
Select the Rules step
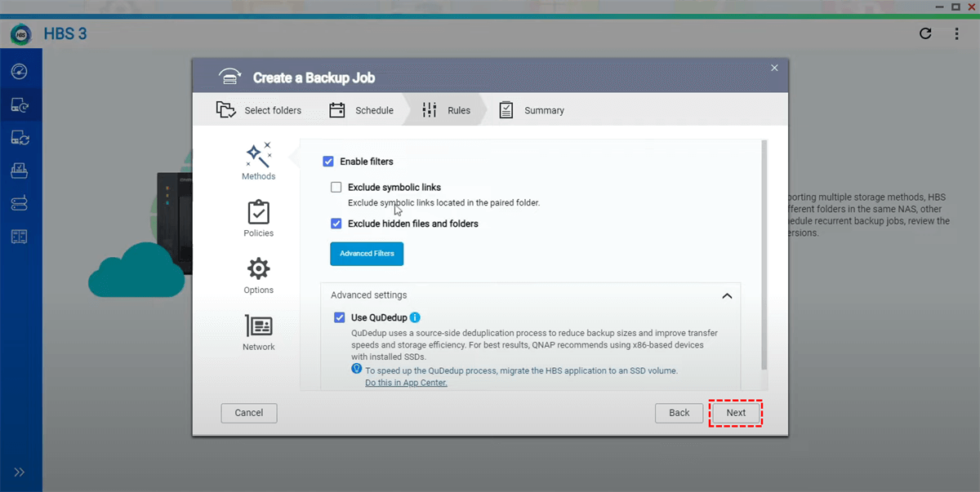pyautogui.click(x=446, y=110)
